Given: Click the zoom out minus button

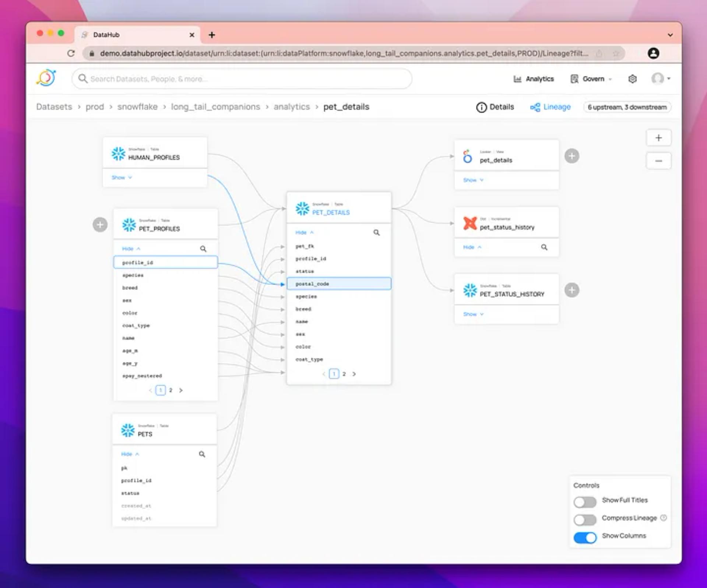Looking at the screenshot, I should (x=658, y=161).
